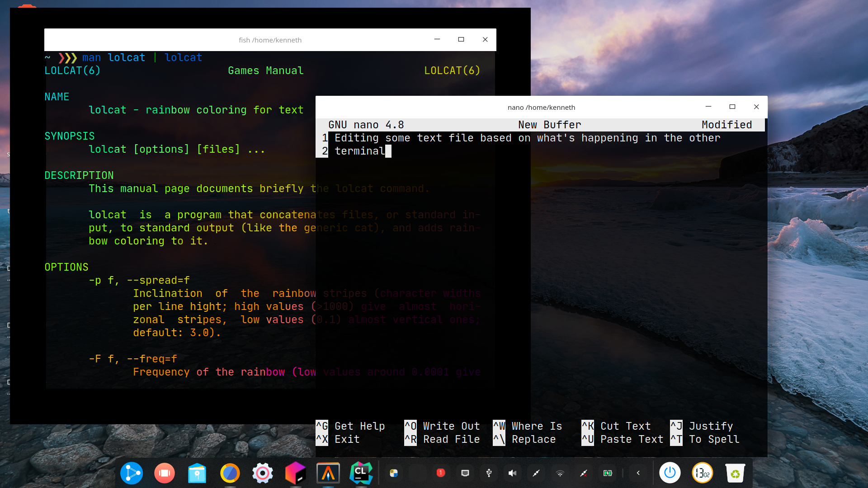Mute audio via the speaker tray icon

pos(512,473)
